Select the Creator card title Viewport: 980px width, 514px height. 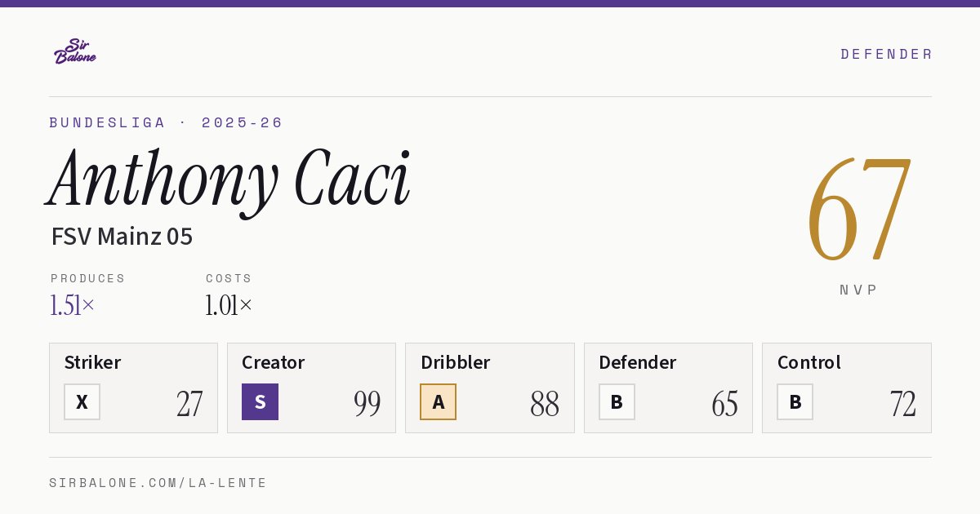click(274, 362)
